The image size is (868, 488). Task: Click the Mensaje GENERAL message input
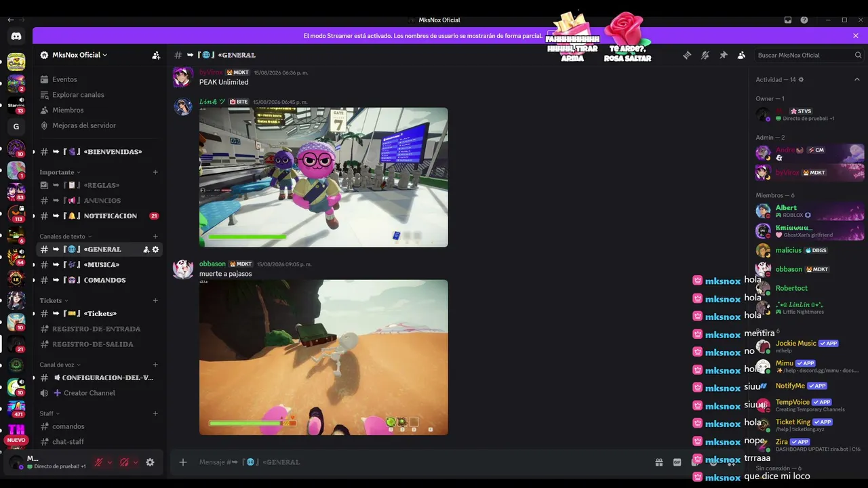point(420,462)
